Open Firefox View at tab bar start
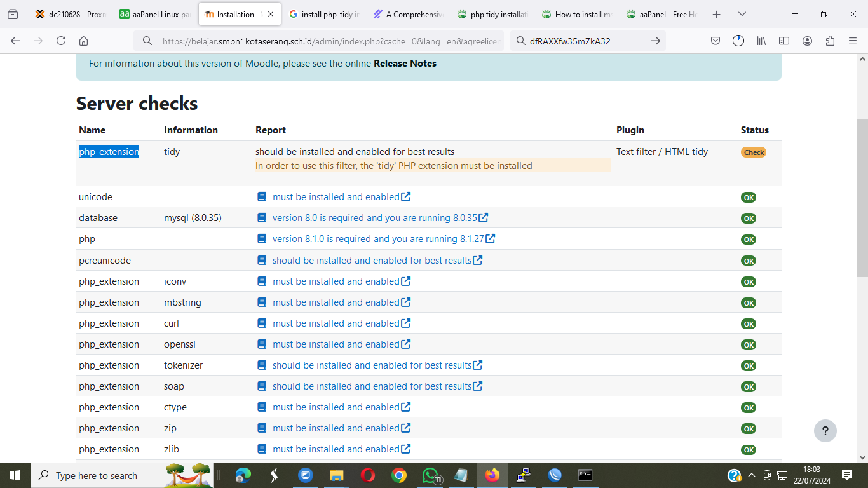This screenshot has width=868, height=488. tap(13, 14)
